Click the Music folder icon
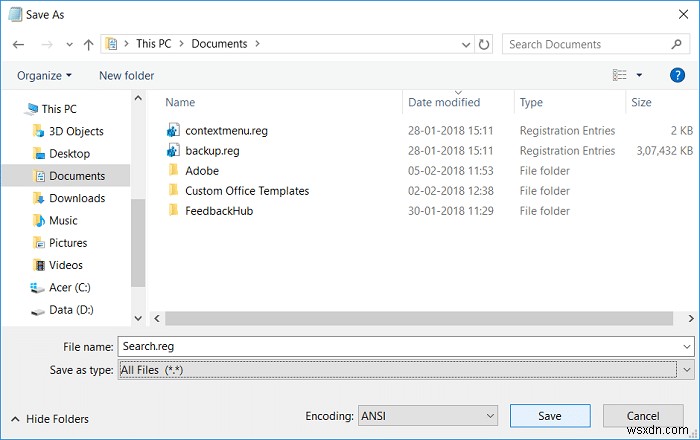 coord(38,220)
